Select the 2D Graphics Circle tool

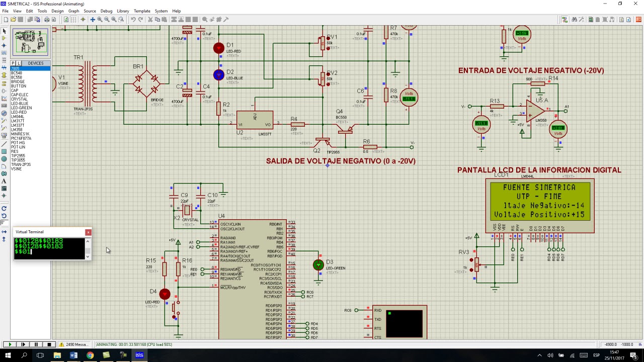pyautogui.click(x=4, y=159)
